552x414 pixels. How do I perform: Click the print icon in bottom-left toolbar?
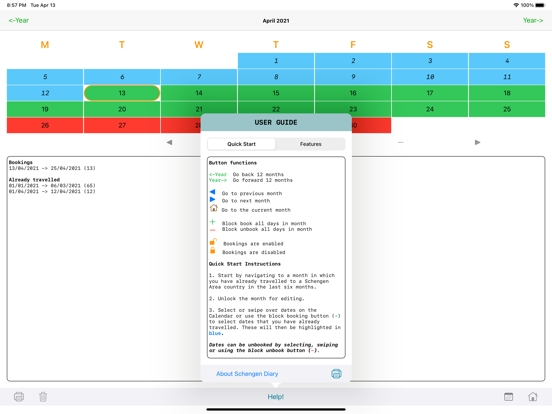coord(19,397)
